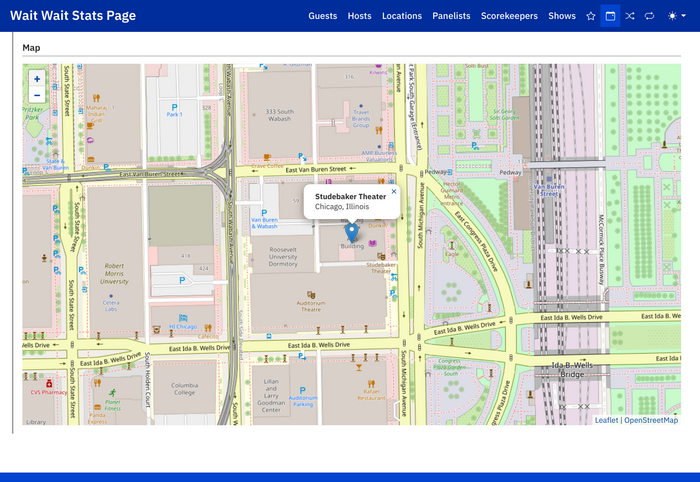Click the Rafael Restaurant fork icon
Image resolution: width=700 pixels, height=482 pixels.
click(x=371, y=384)
